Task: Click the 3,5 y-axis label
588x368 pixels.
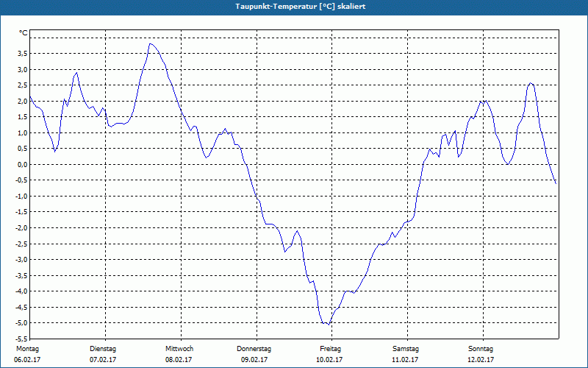Action: pyautogui.click(x=22, y=53)
